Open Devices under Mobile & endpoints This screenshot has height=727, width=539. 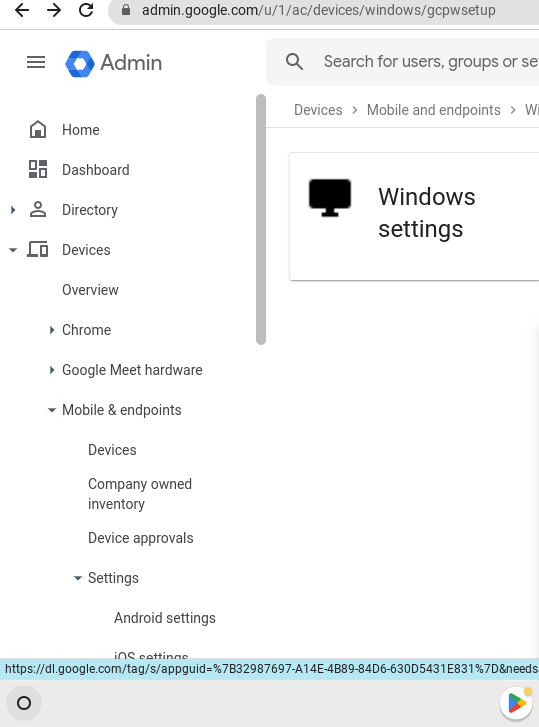point(112,450)
